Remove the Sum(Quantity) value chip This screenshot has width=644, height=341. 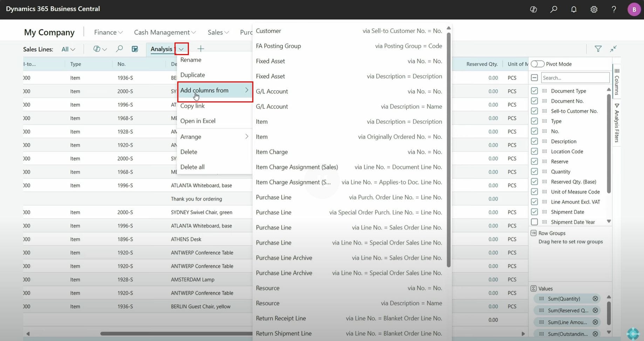click(595, 299)
